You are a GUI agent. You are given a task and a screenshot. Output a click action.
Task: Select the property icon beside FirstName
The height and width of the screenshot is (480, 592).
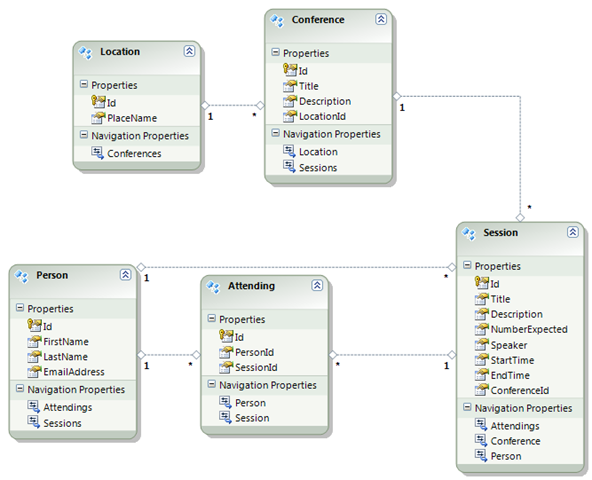tap(34, 341)
